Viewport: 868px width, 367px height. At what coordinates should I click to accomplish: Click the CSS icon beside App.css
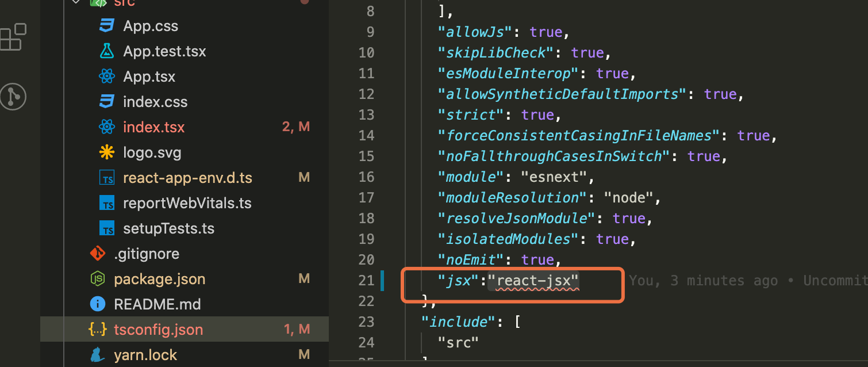(107, 26)
